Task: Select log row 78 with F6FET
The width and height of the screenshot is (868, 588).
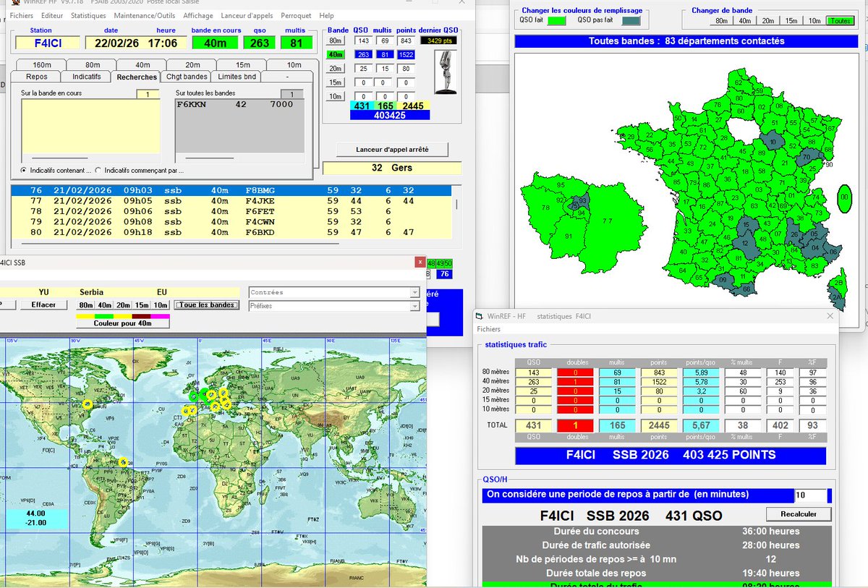Action: coord(231,211)
